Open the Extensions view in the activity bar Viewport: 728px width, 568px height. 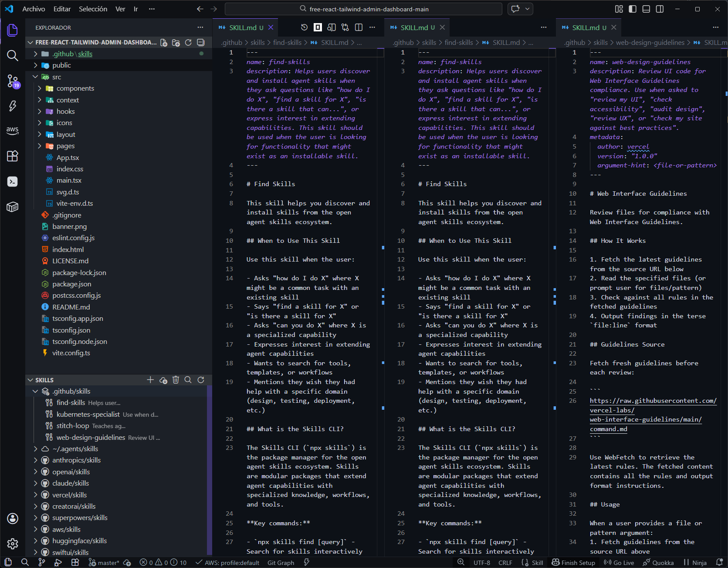pos(13,156)
